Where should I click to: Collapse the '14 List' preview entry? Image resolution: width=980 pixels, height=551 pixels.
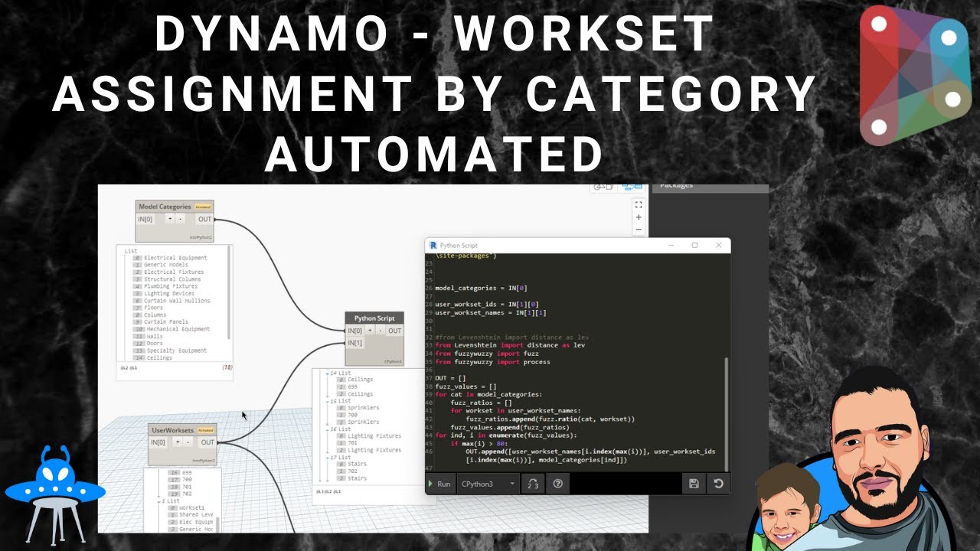point(328,373)
